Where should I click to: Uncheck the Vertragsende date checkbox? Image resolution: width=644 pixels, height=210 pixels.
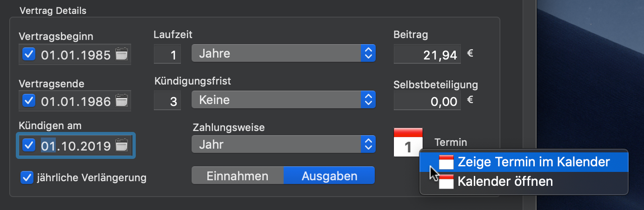pos(29,100)
